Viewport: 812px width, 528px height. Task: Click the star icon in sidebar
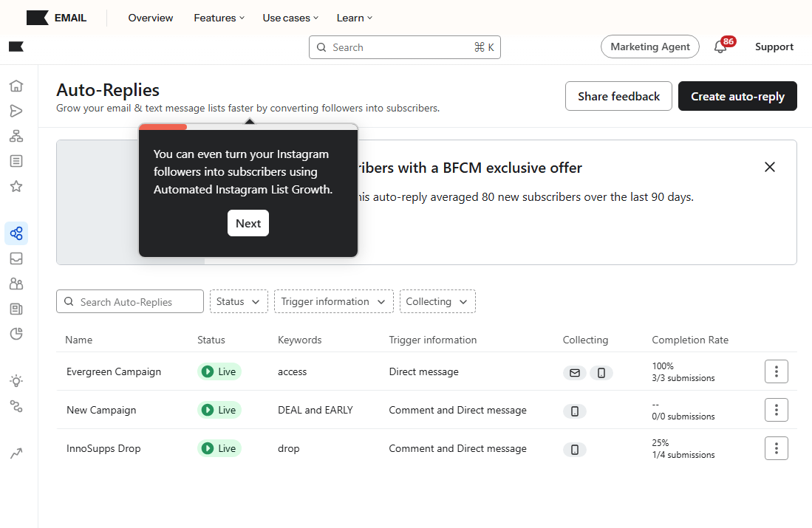click(16, 186)
